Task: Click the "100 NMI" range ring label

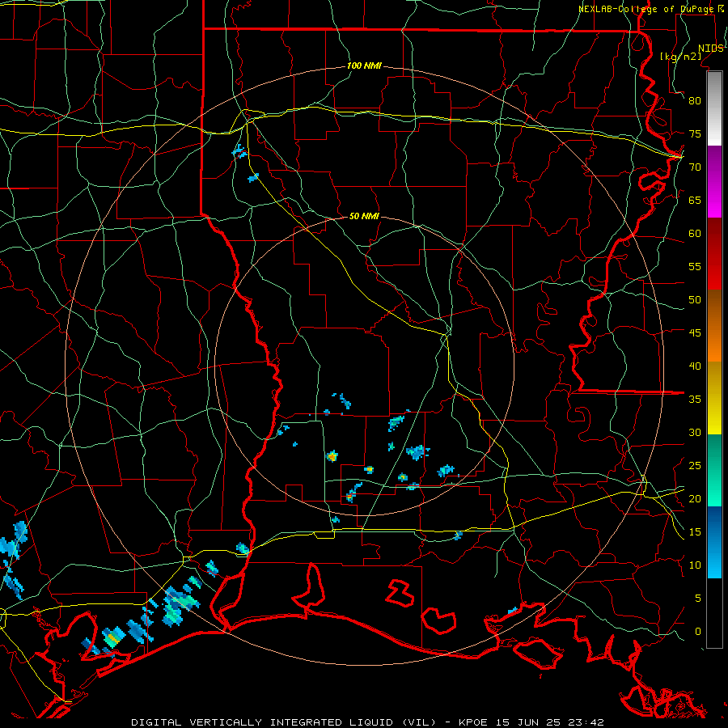Action: click(x=364, y=66)
